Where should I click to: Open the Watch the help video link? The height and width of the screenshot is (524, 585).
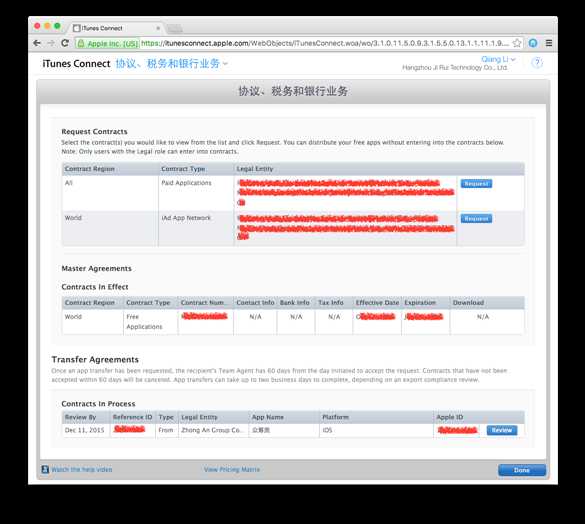pyautogui.click(x=82, y=470)
